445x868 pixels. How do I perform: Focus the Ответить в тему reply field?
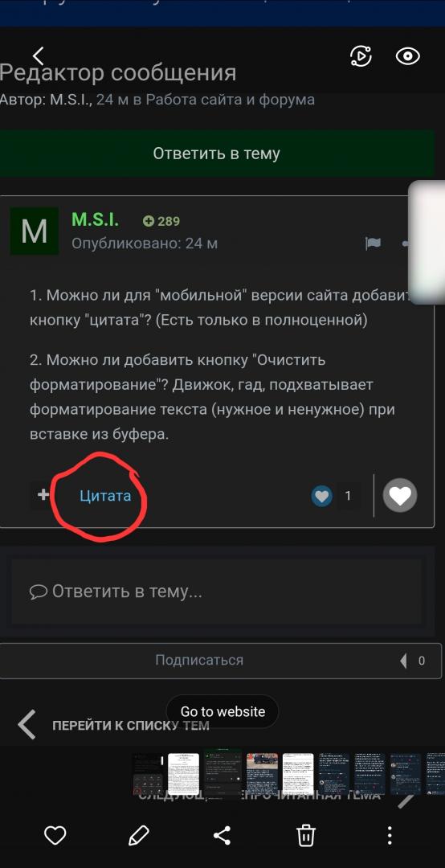click(216, 592)
